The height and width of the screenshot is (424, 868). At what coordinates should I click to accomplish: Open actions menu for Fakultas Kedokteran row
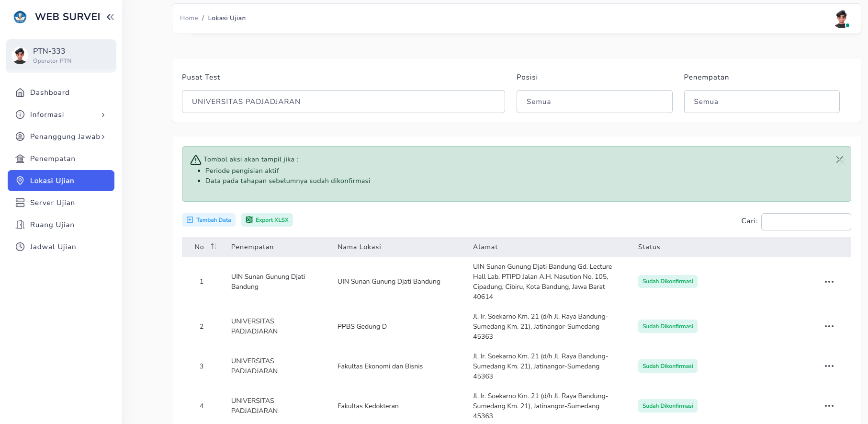[829, 406]
